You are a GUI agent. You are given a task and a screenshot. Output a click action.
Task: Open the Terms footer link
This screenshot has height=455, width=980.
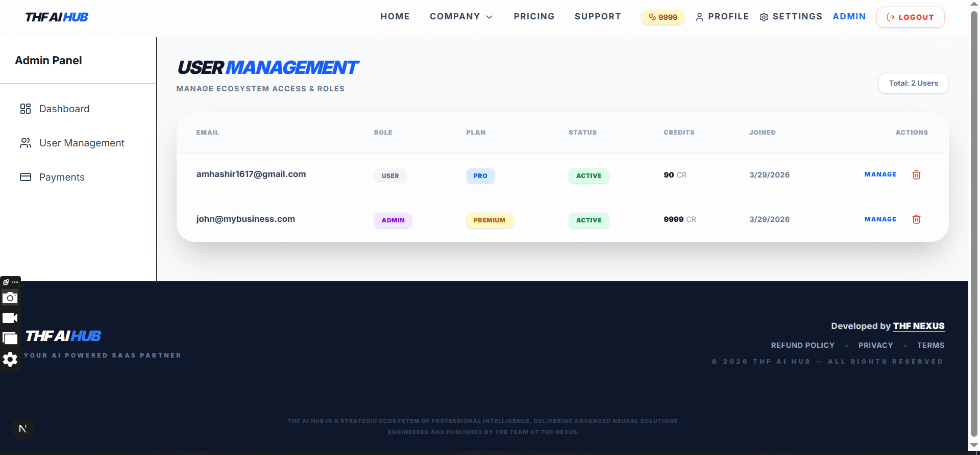pyautogui.click(x=930, y=345)
